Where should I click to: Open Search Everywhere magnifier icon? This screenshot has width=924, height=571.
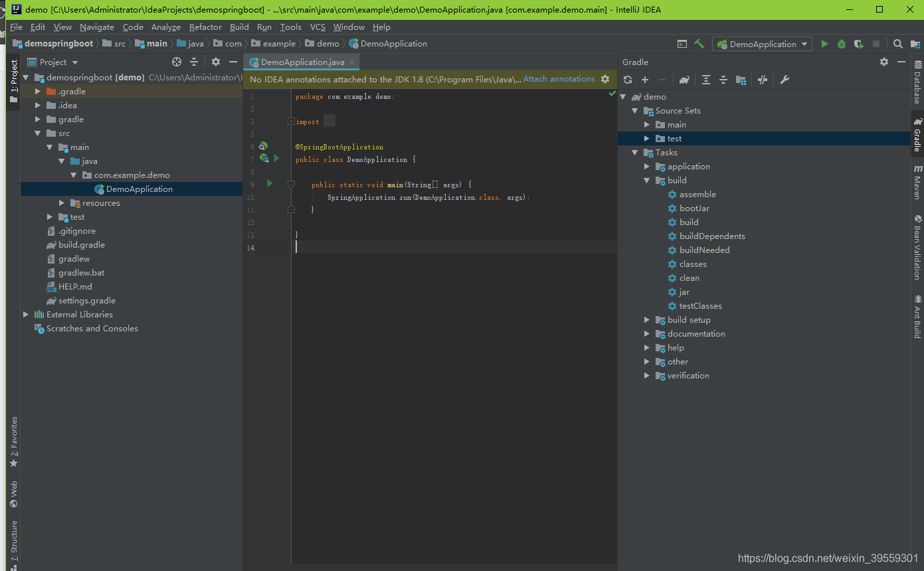click(897, 44)
